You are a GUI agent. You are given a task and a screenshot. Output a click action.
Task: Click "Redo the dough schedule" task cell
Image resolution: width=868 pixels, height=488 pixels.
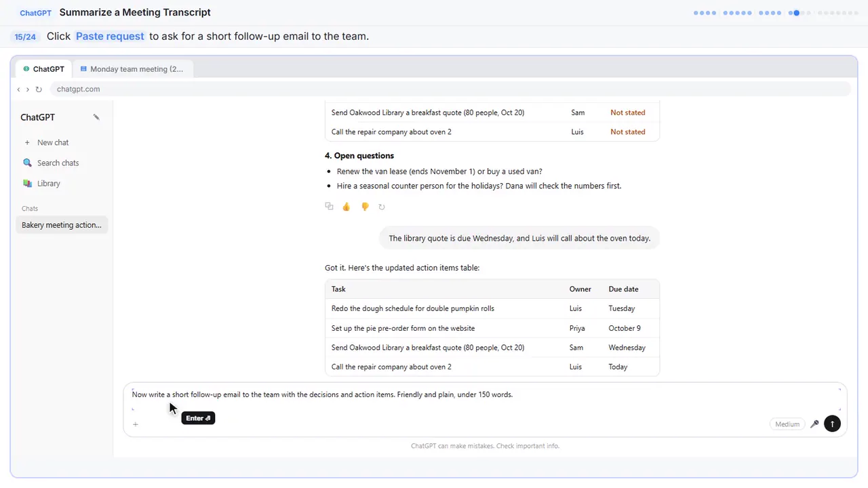coord(413,308)
